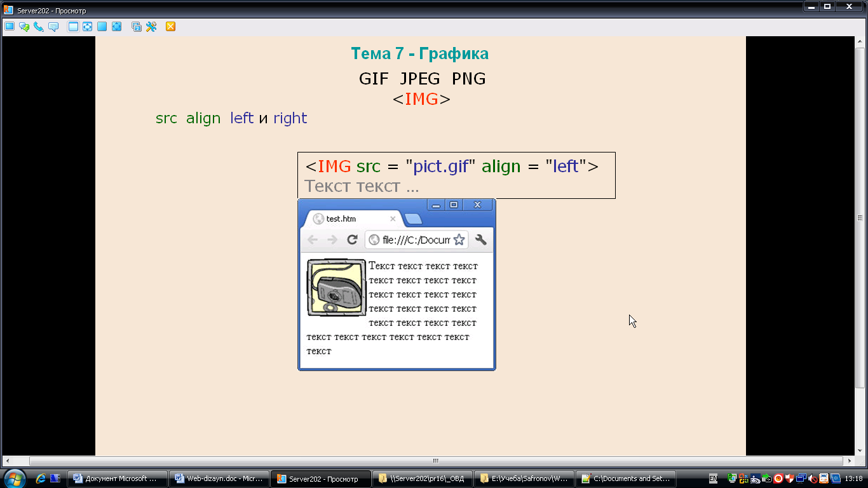The height and width of the screenshot is (488, 868).
Task: Click the horizontal scrollbar right arrow
Action: coord(850,461)
